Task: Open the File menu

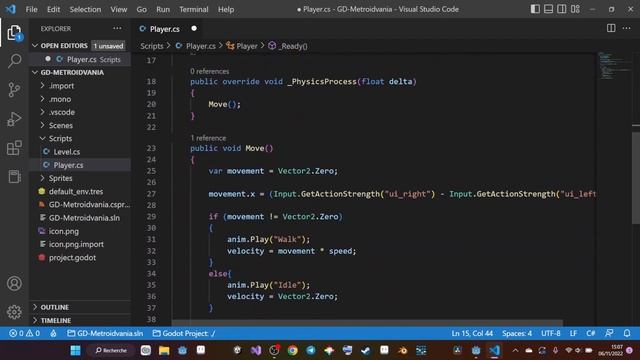Action: [31, 9]
